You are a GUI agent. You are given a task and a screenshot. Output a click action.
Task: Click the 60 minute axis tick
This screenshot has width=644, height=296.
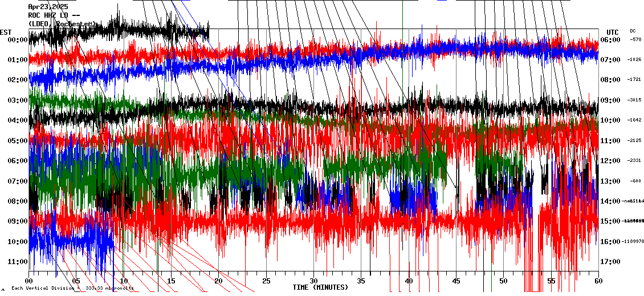pyautogui.click(x=598, y=281)
